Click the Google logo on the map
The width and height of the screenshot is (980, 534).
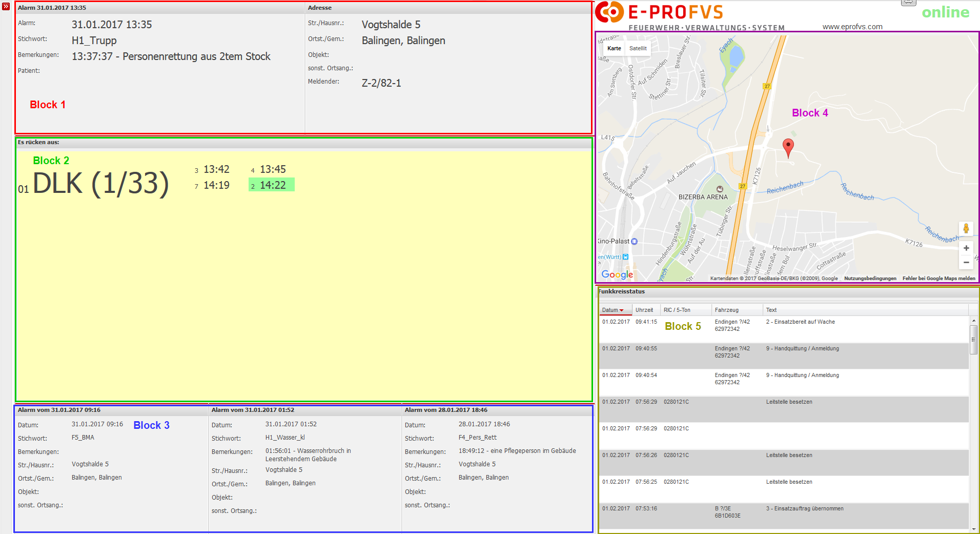(617, 274)
